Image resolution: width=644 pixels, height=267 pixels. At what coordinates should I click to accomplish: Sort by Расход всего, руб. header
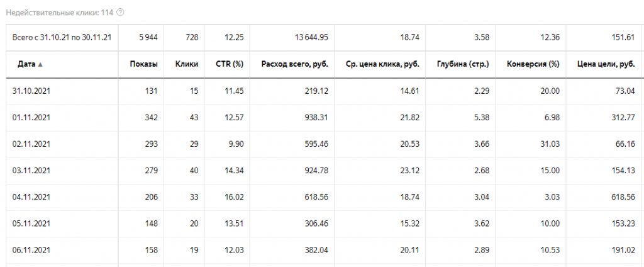(294, 64)
